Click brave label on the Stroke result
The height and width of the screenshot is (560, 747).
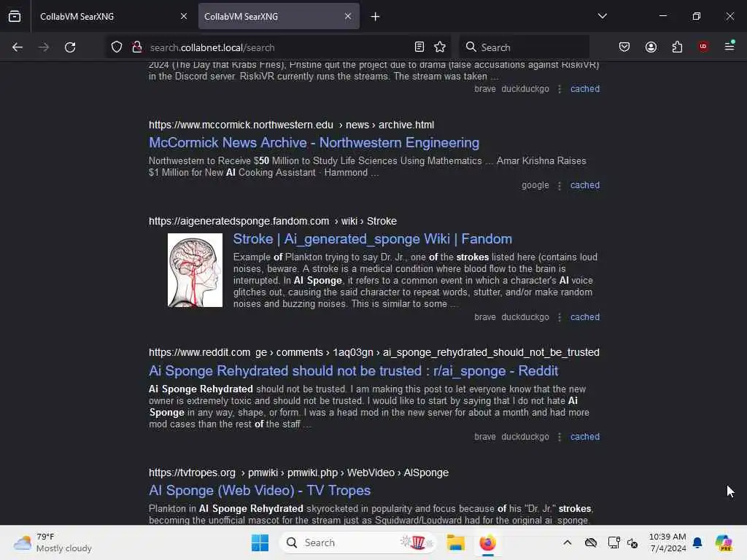485,317
